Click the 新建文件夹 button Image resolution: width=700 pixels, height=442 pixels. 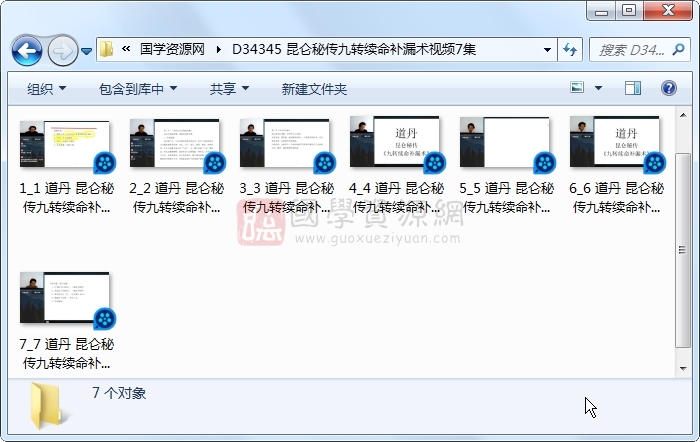click(314, 89)
